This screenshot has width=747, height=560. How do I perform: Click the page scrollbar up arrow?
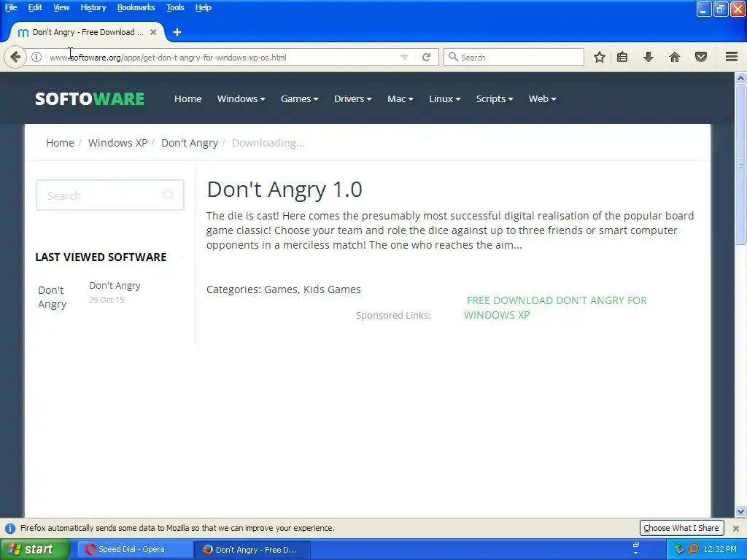tap(741, 79)
